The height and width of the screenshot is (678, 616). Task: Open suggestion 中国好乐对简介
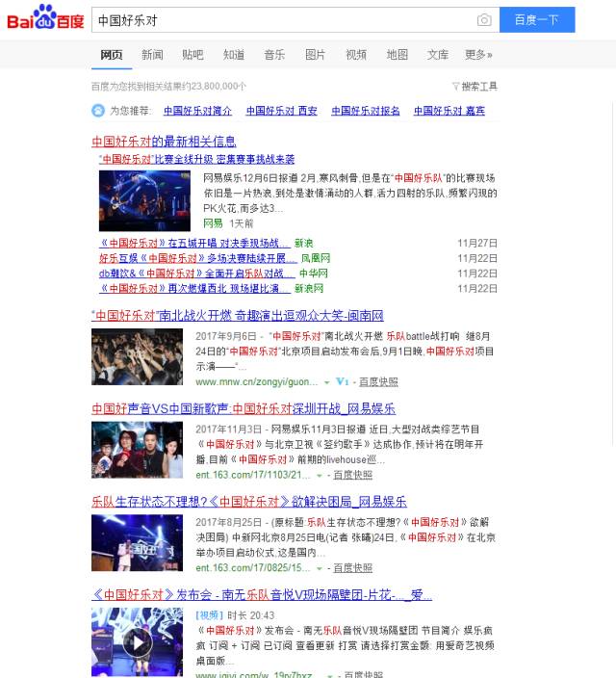[x=197, y=111]
